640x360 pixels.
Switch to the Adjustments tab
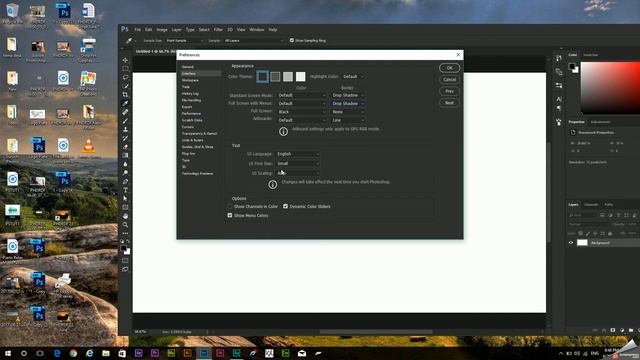[x=600, y=122]
